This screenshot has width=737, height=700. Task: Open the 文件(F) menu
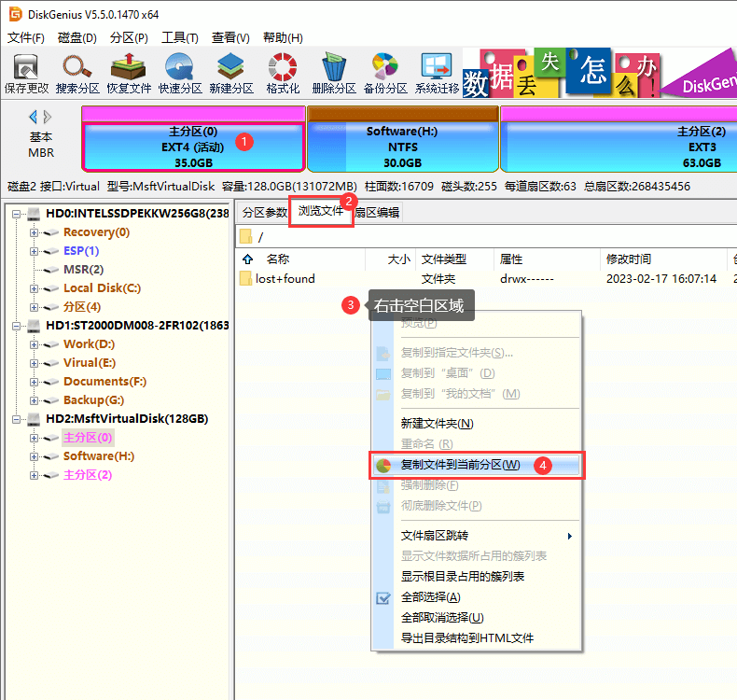point(26,37)
